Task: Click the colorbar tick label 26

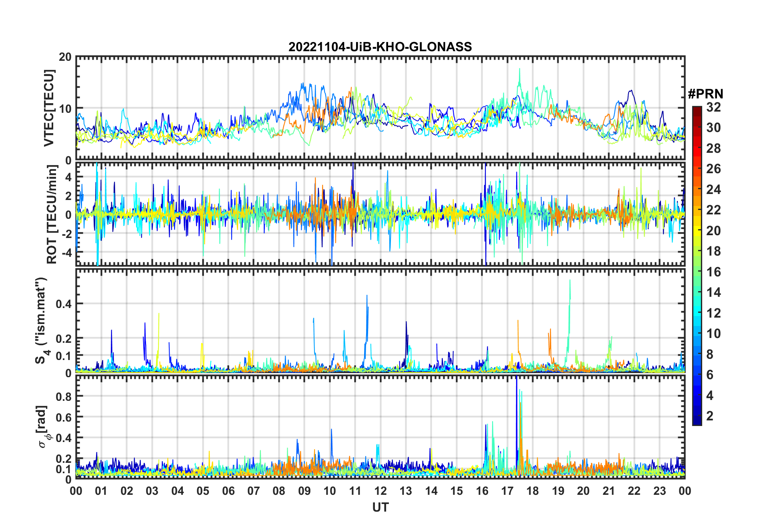Action: click(713, 169)
